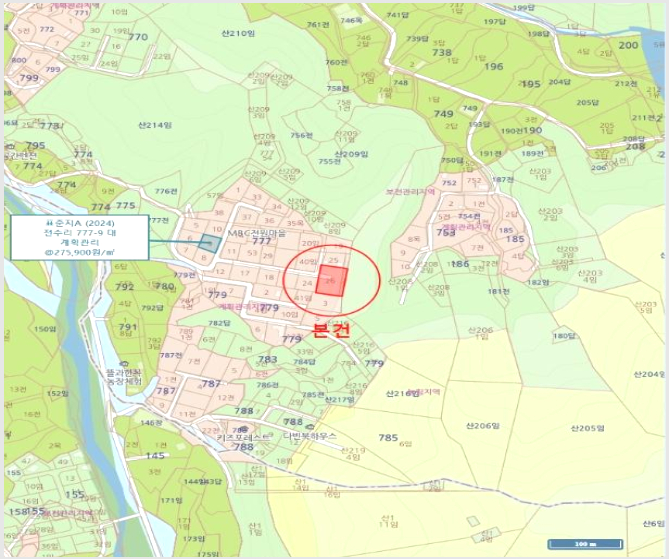Click the '산217임' parcel label
The image size is (669, 559).
click(340, 400)
